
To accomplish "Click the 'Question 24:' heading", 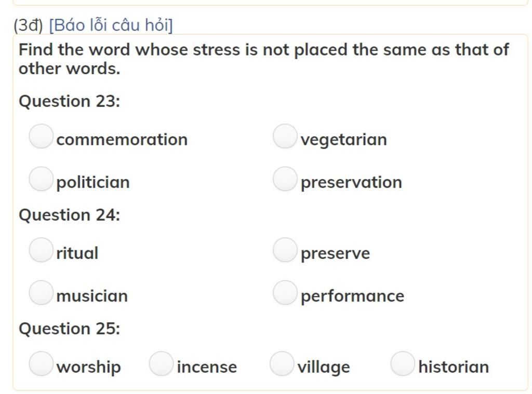I will pyautogui.click(x=69, y=215).
